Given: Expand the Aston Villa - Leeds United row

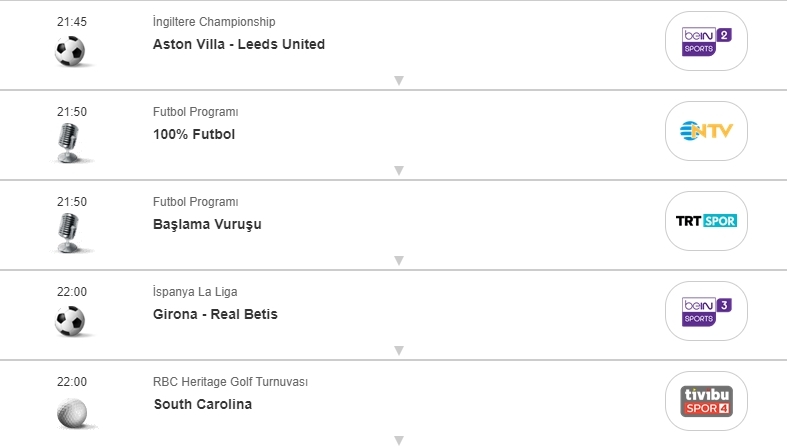Looking at the screenshot, I should (x=398, y=80).
